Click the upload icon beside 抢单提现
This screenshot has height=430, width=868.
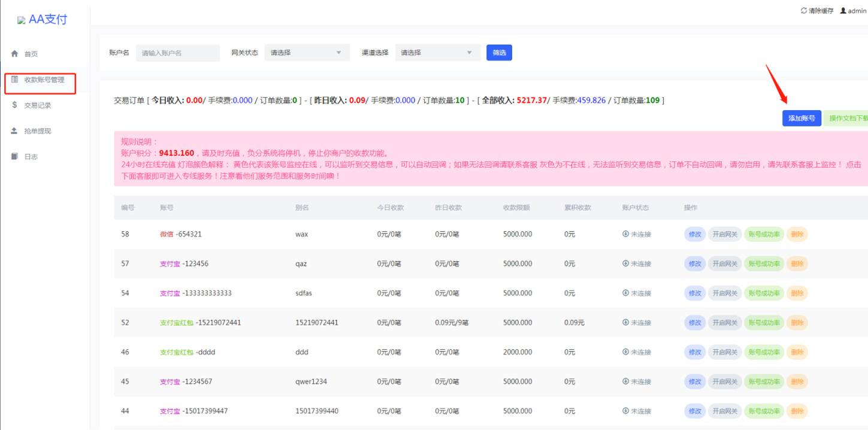point(14,131)
